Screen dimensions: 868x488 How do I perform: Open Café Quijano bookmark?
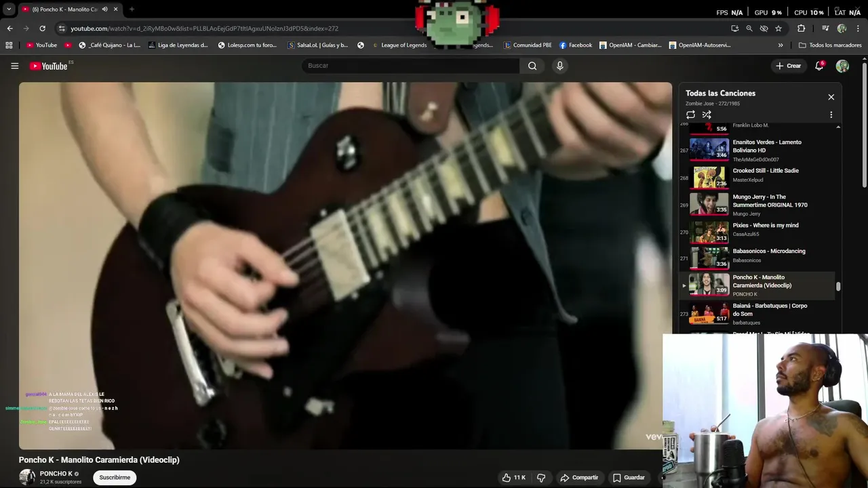click(x=109, y=45)
